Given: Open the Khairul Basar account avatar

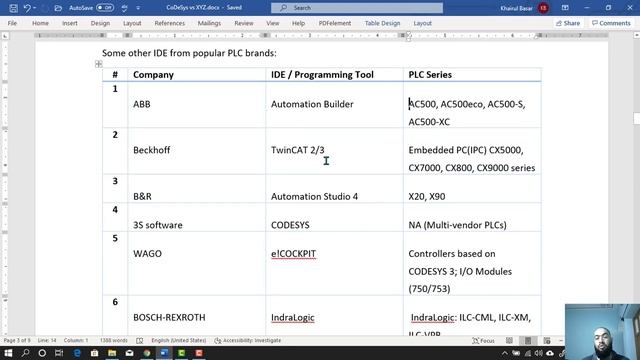Looking at the screenshot, I should click(x=543, y=8).
